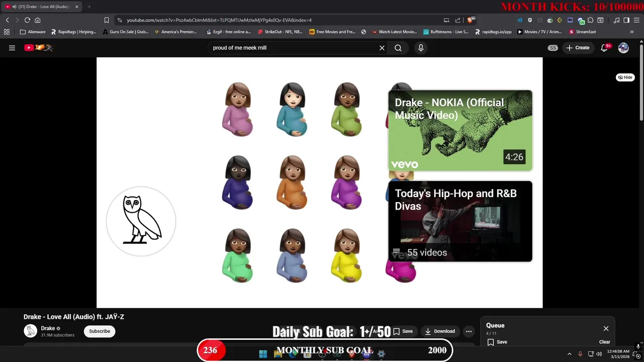Open America's Premier bookmark
The height and width of the screenshot is (362, 644).
(176, 32)
